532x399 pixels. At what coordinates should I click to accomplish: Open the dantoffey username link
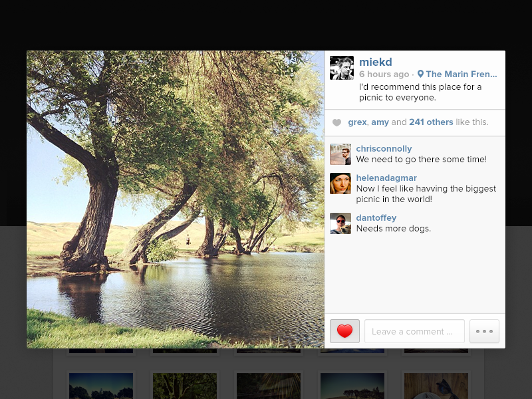pos(376,218)
